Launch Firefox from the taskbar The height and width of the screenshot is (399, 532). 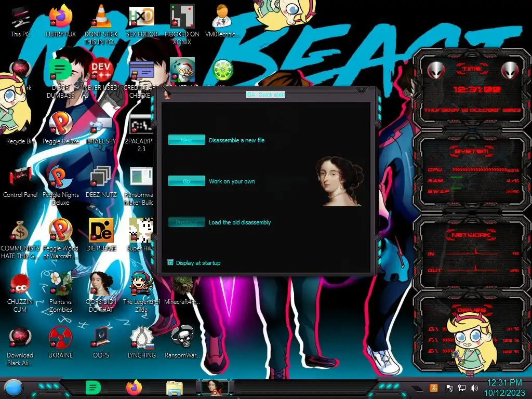click(x=134, y=388)
